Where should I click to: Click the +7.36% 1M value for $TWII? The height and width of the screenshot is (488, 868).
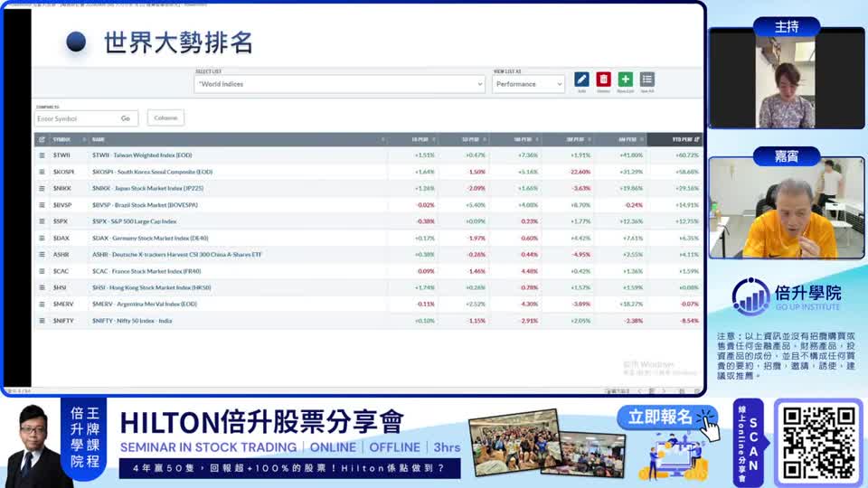pos(527,155)
